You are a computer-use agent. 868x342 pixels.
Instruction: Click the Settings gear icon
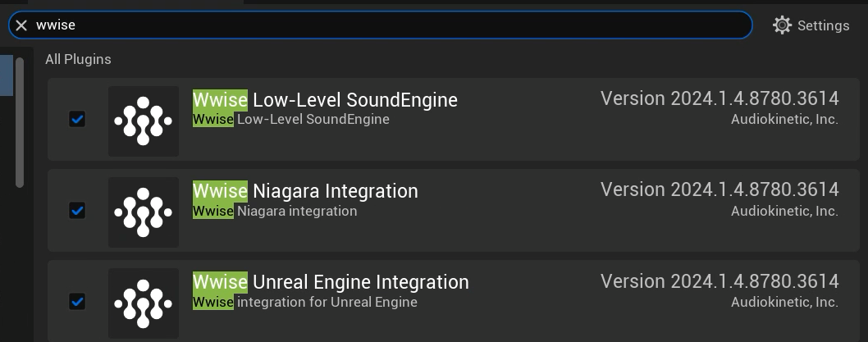click(x=782, y=25)
